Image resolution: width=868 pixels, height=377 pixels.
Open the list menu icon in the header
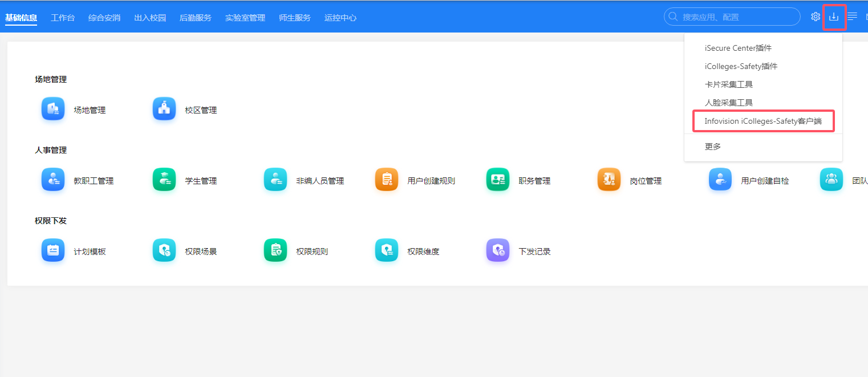[852, 17]
